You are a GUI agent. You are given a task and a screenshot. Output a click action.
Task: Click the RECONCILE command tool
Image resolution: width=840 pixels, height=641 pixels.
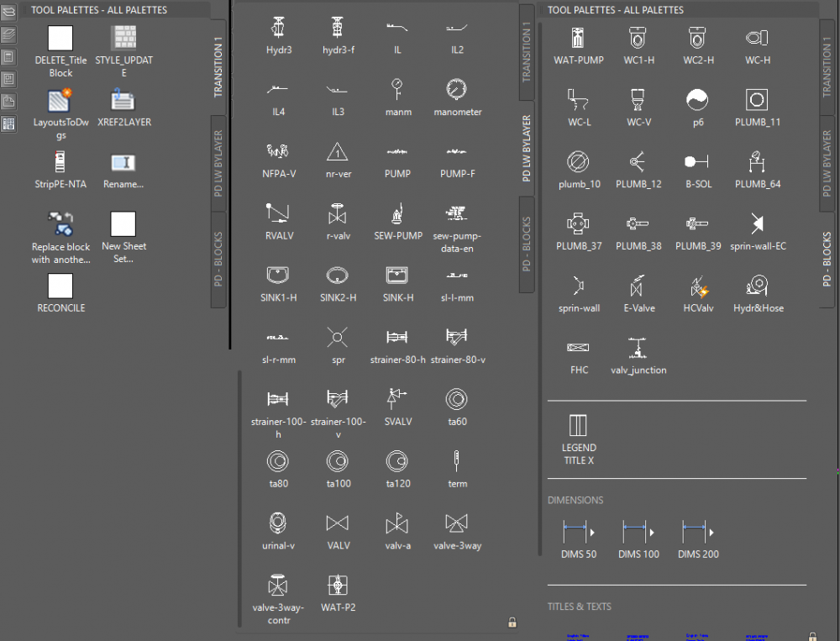(60, 286)
